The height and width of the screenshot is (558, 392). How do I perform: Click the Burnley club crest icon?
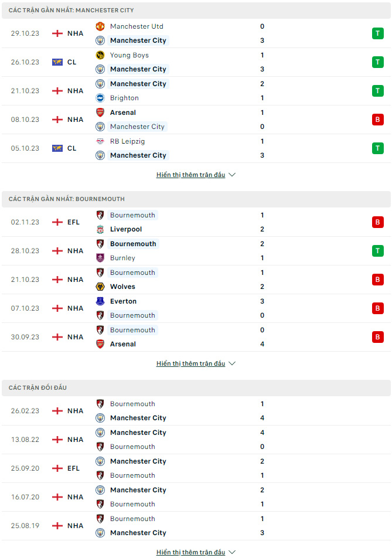pos(100,258)
